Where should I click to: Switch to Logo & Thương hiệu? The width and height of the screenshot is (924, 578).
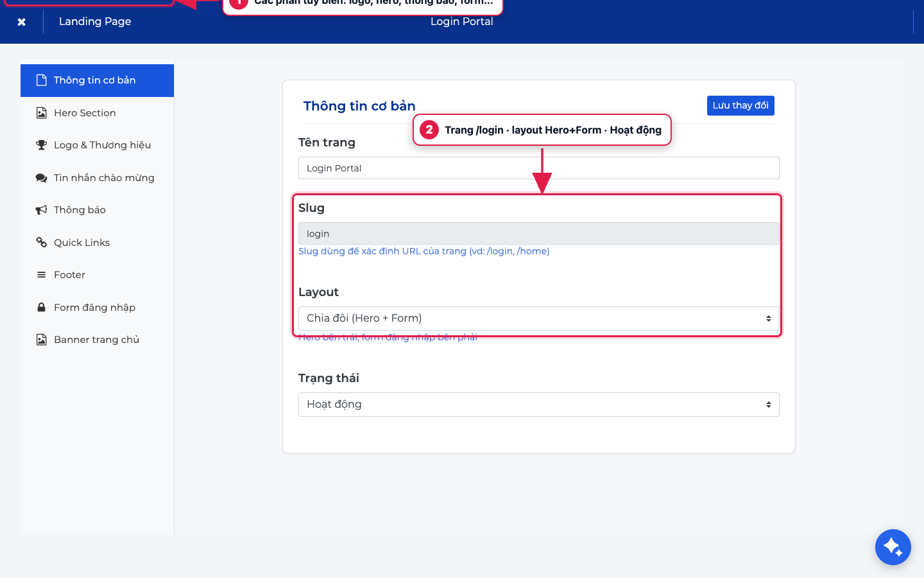pos(97,145)
